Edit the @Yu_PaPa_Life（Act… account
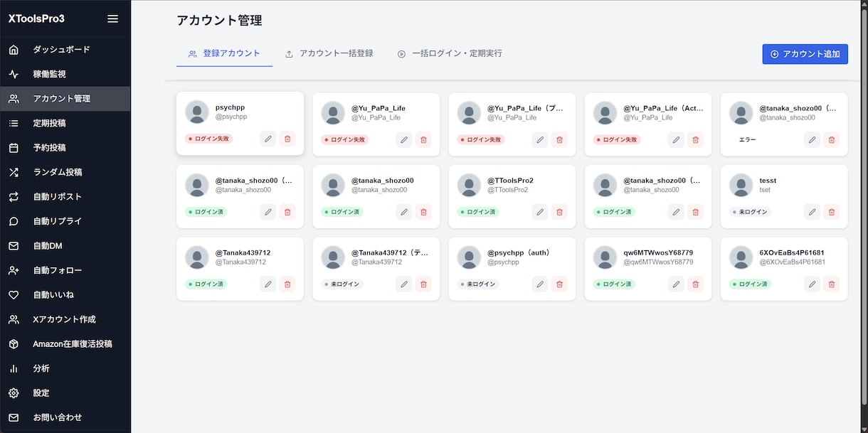 [676, 139]
